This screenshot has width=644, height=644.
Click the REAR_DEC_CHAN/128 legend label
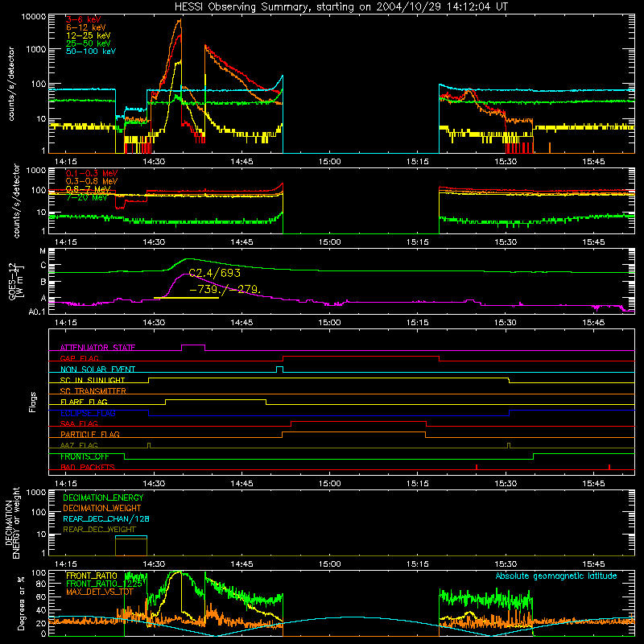(106, 518)
